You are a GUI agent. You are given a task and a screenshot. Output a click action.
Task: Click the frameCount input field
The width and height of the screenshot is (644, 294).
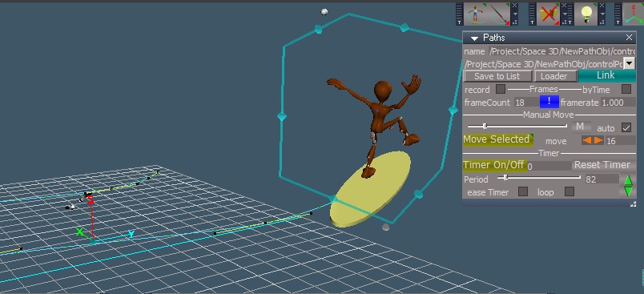tap(526, 103)
